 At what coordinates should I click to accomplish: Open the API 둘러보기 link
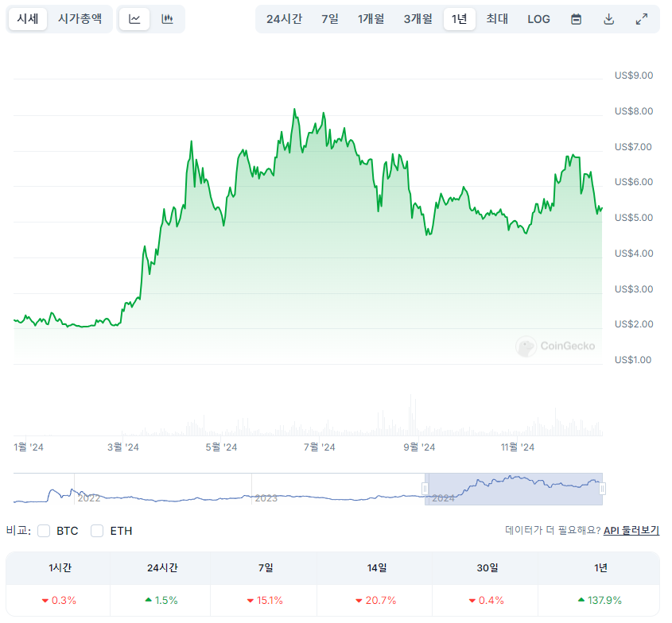click(x=631, y=531)
